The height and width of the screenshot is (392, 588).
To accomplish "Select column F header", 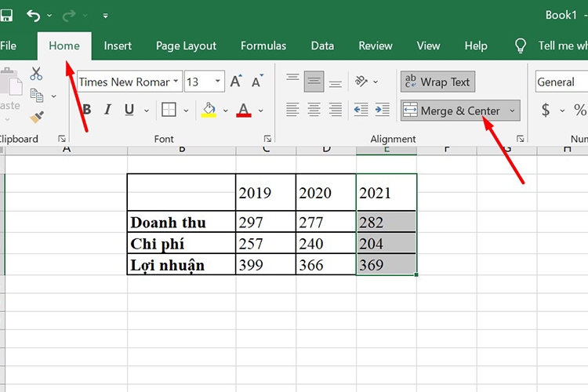I will 447,150.
